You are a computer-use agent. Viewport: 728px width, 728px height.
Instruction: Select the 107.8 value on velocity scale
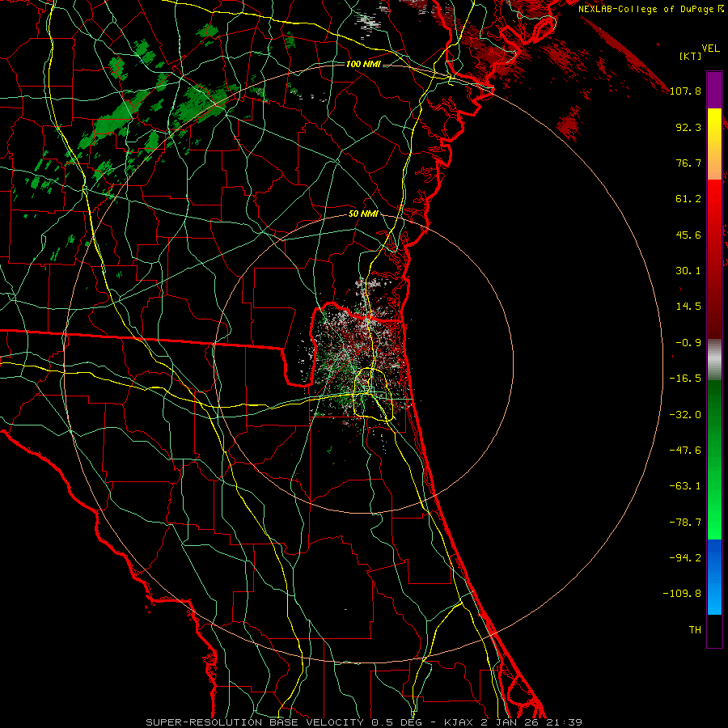click(685, 91)
